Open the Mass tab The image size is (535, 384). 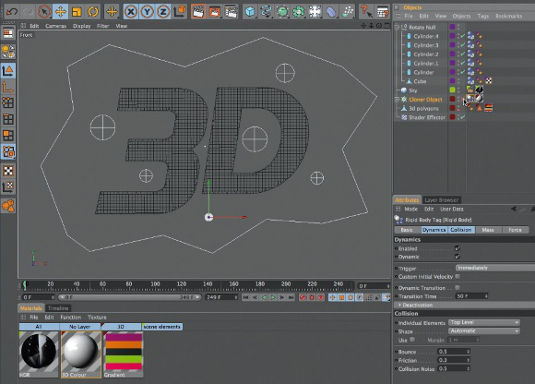pyautogui.click(x=488, y=230)
